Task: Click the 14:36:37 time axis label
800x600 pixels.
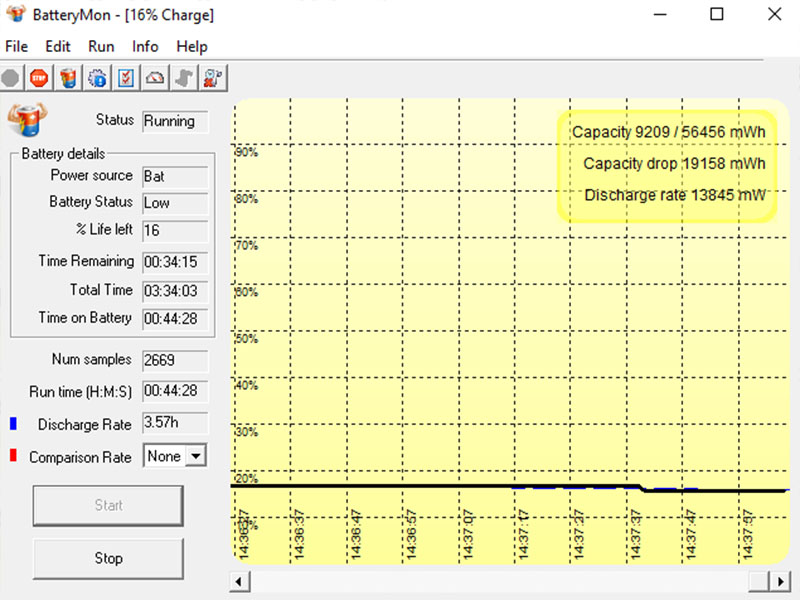Action: [299, 534]
